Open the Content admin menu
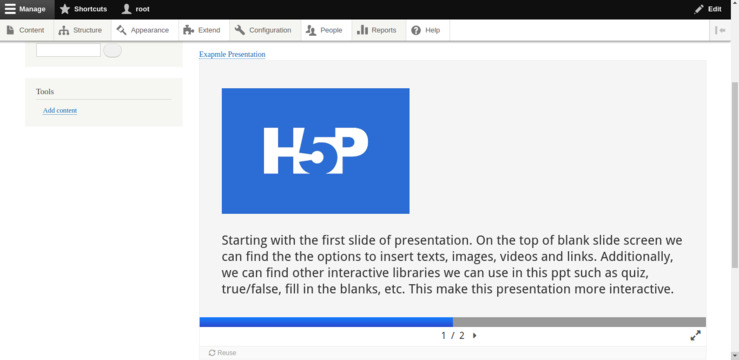Screen dimensions: 739x360 point(25,30)
